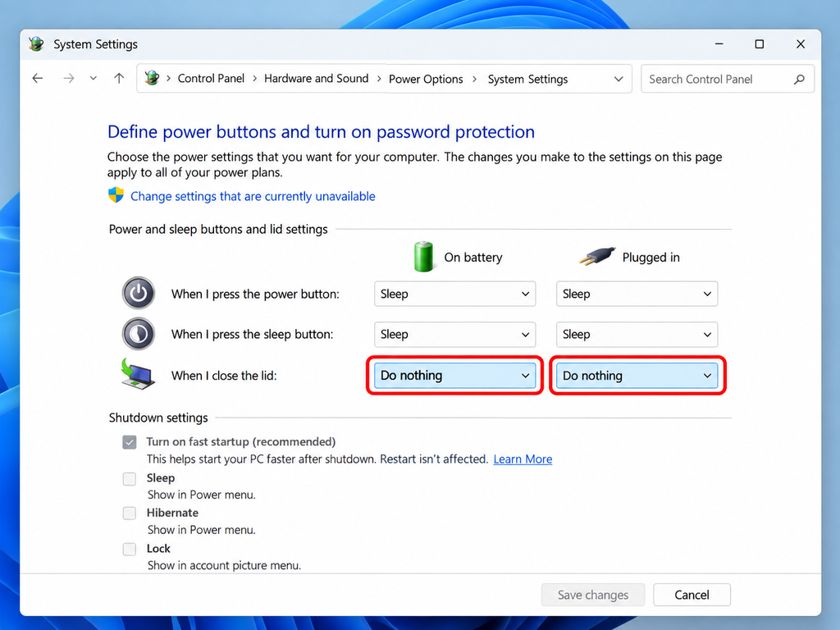This screenshot has height=630, width=840.
Task: Click the green battery icon
Action: (423, 257)
